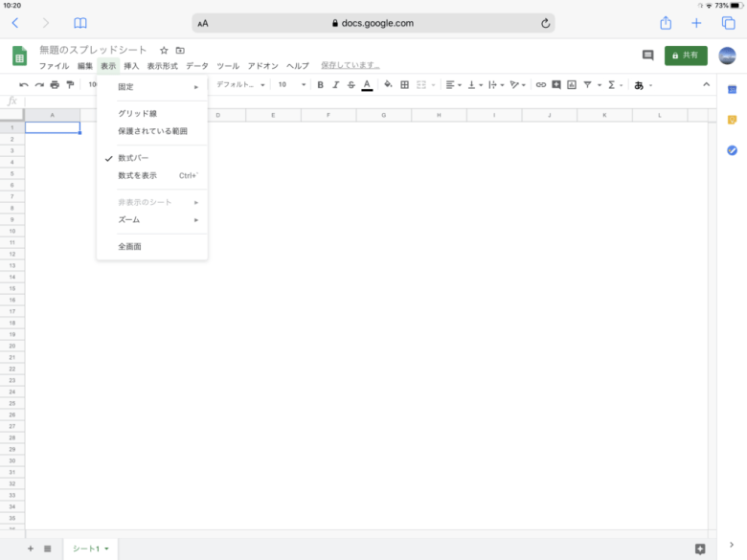Open the font size dropdown
747x560 pixels.
[292, 85]
